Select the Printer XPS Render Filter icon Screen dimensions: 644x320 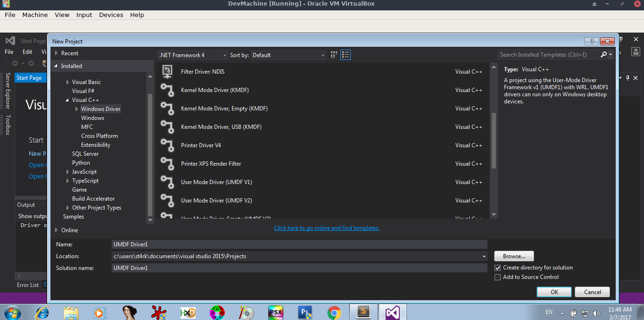167,164
